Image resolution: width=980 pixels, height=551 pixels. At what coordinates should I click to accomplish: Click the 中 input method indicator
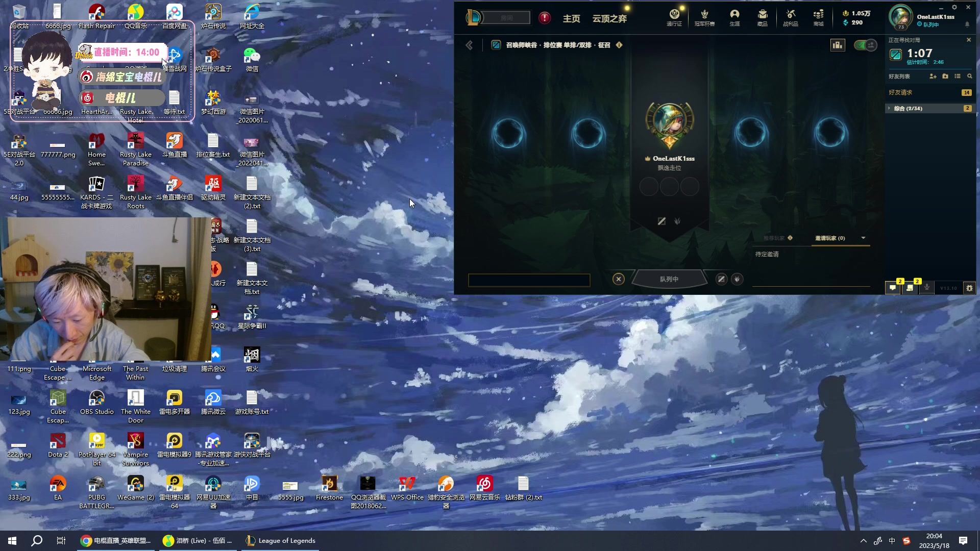892,541
